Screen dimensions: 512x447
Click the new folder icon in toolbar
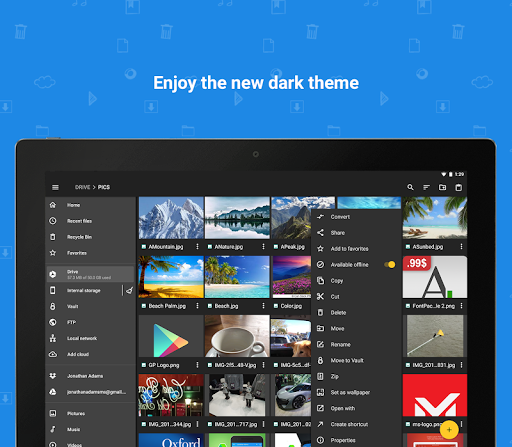442,187
